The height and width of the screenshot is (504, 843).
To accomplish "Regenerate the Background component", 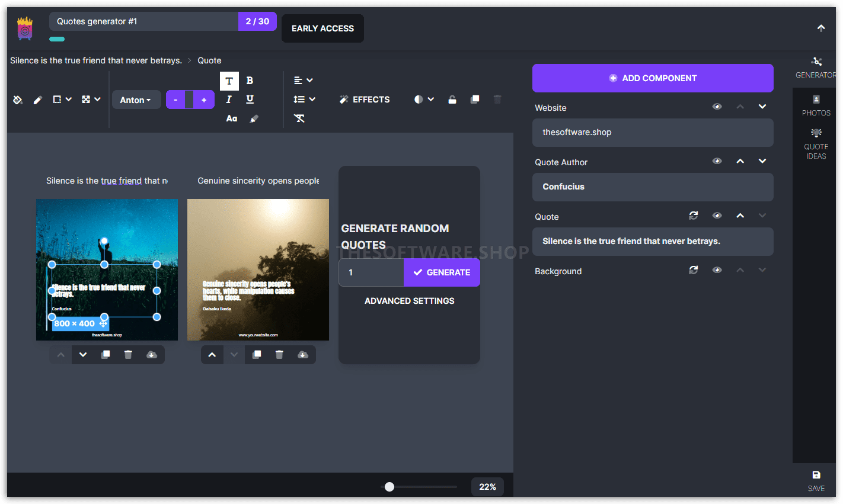I will [x=694, y=270].
